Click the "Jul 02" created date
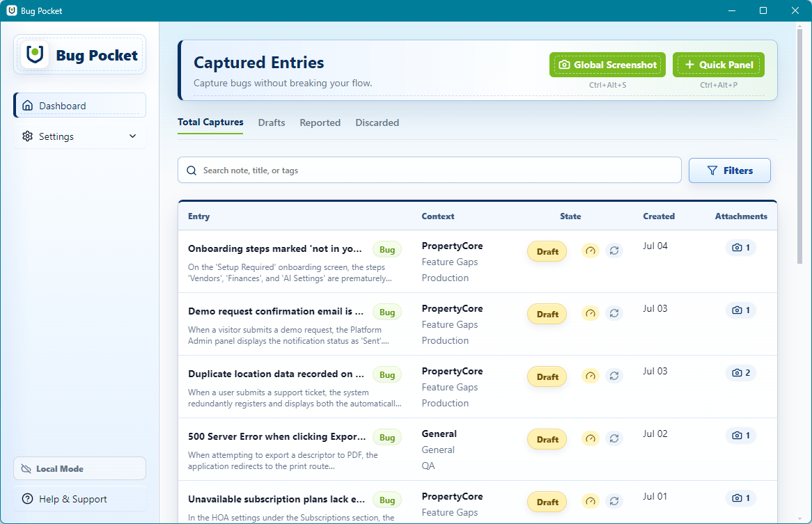Screen dimensions: 812x524 655,434
